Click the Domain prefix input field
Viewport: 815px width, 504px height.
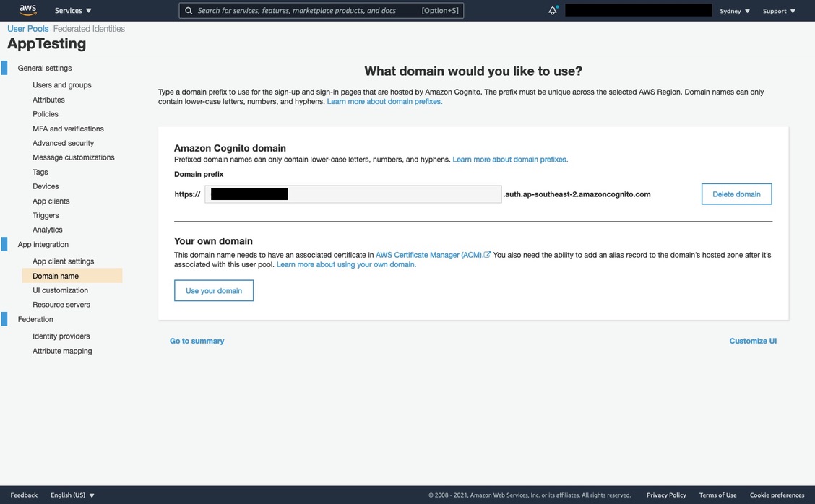pyautogui.click(x=353, y=194)
